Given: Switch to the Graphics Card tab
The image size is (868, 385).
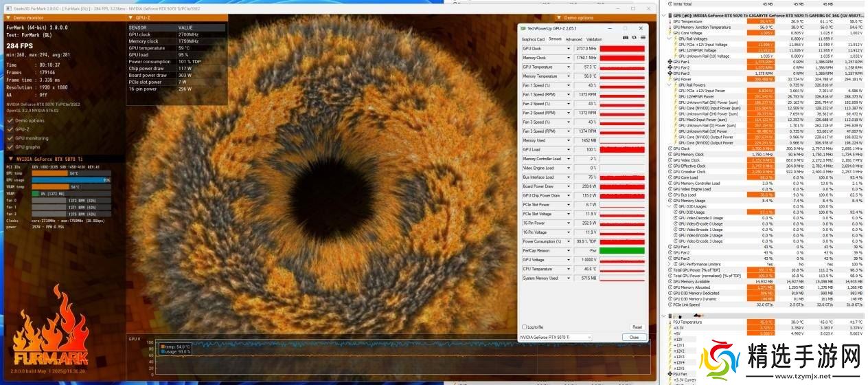Looking at the screenshot, I should (533, 39).
